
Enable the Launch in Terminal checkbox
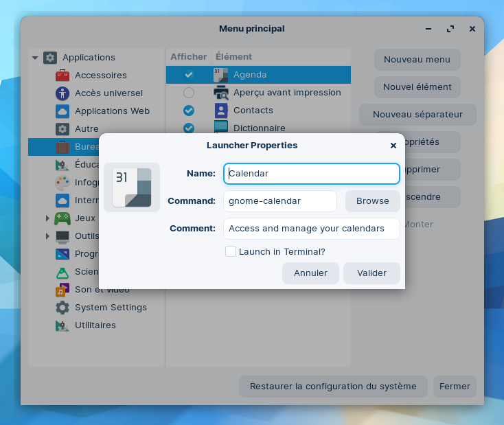pyautogui.click(x=231, y=252)
